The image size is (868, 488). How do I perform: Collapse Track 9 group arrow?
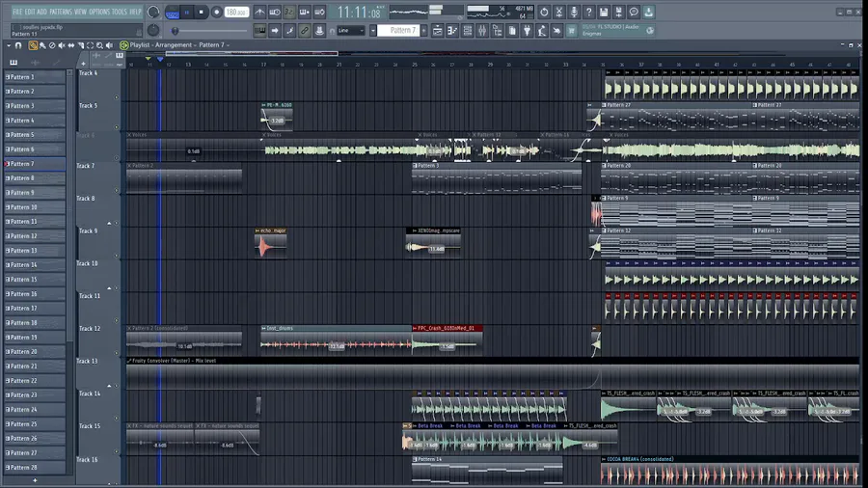109,223
